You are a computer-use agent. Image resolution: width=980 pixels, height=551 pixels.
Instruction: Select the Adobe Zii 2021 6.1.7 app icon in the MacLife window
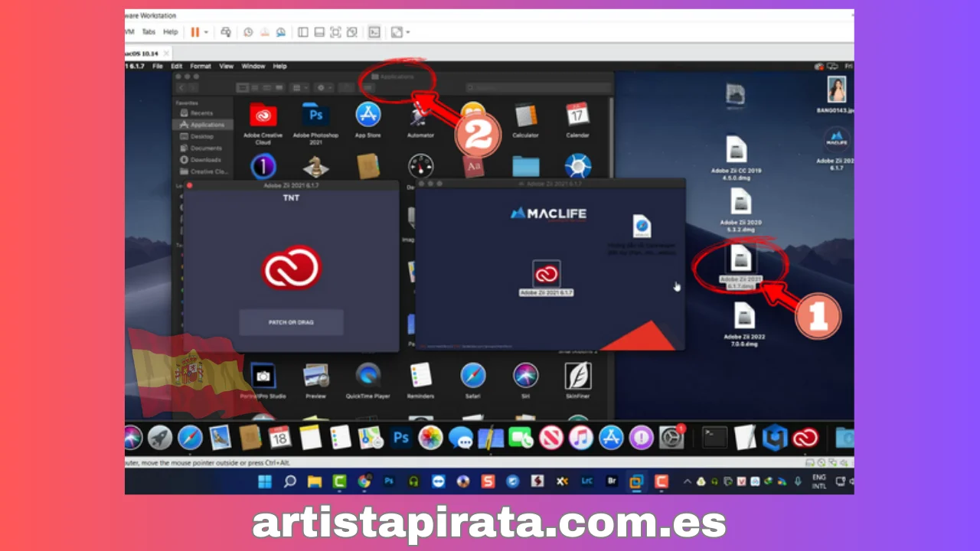tap(546, 274)
